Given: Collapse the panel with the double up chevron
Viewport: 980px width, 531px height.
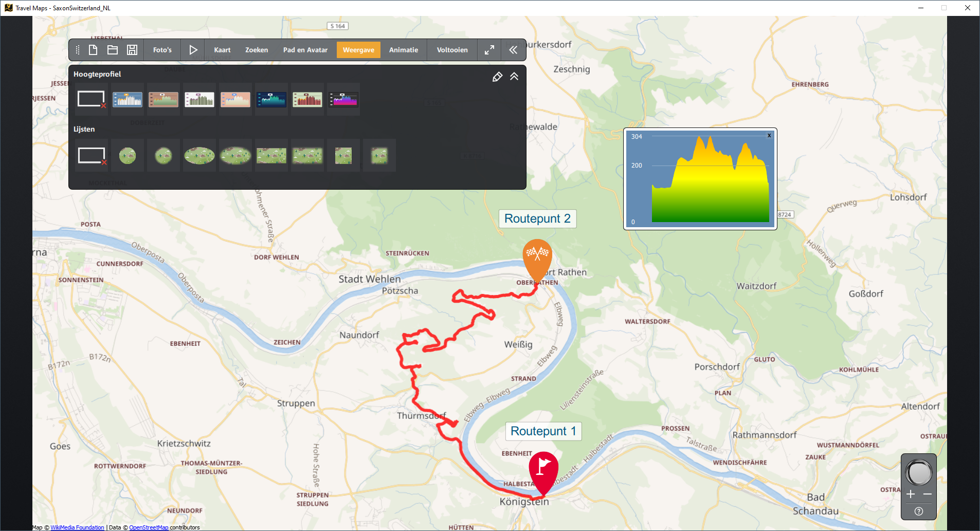Looking at the screenshot, I should pos(514,77).
